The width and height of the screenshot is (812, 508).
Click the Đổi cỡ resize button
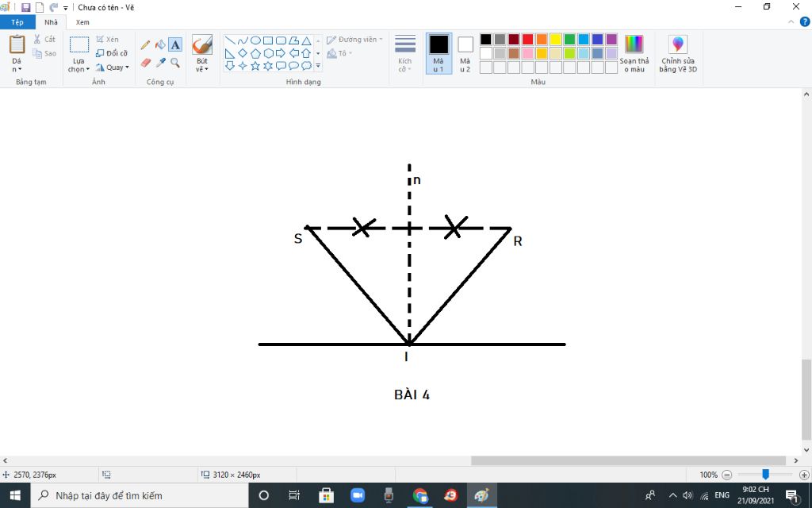[112, 53]
